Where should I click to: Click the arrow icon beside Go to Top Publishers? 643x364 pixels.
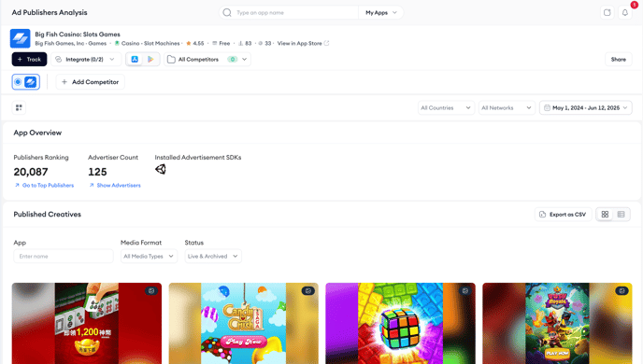tap(17, 186)
